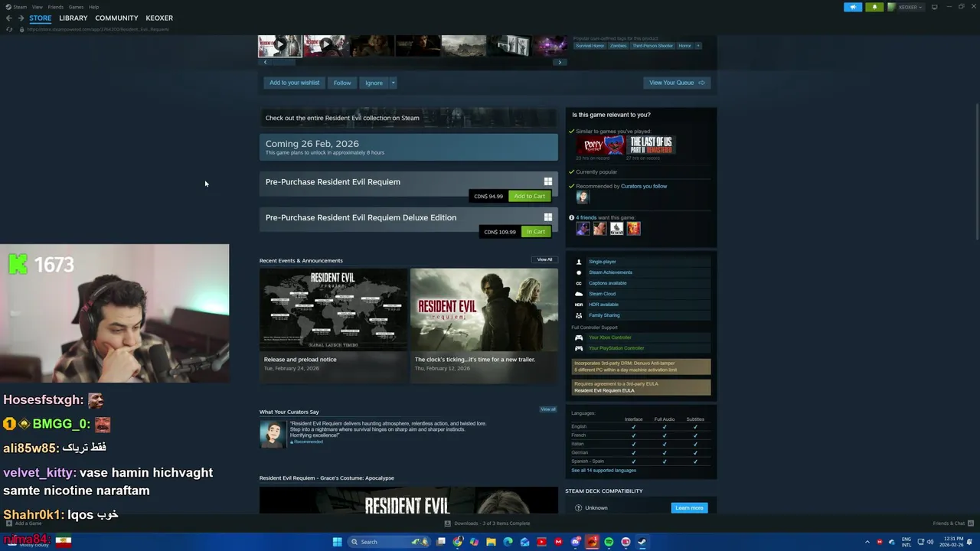Click the Windows taskbar Search box
Viewport: 980px width, 551px height.
(389, 542)
